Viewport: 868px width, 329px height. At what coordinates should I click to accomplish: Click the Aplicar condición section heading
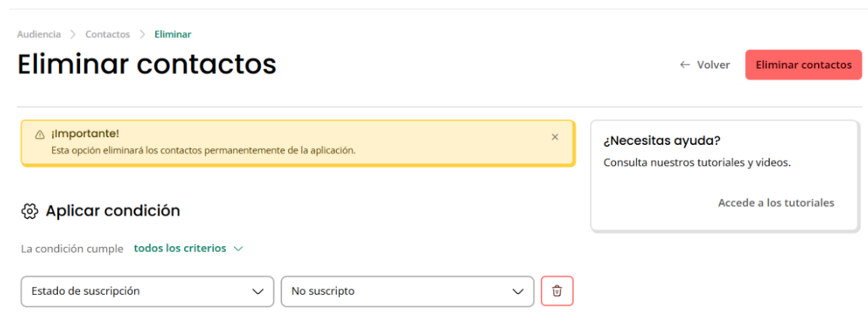[113, 211]
